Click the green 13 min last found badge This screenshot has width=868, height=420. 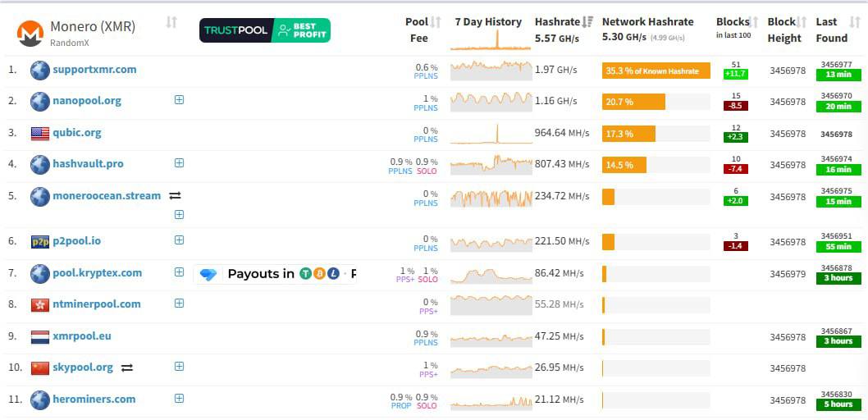(x=838, y=75)
